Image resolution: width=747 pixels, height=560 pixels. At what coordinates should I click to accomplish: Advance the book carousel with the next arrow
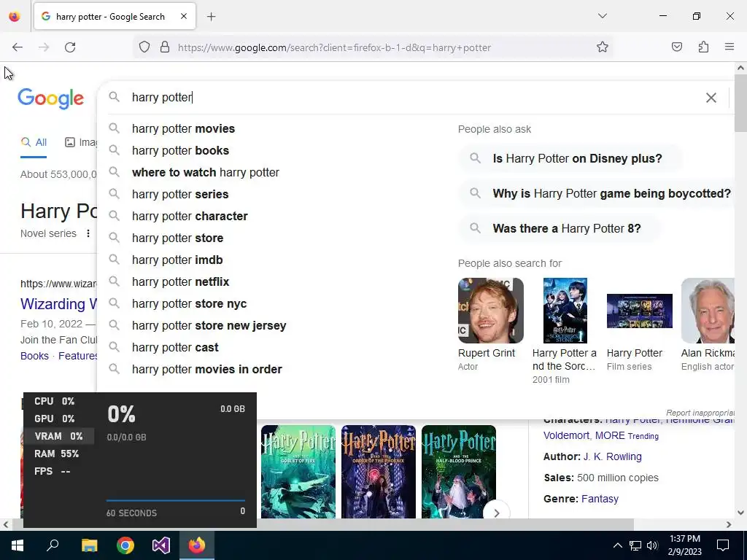point(496,513)
